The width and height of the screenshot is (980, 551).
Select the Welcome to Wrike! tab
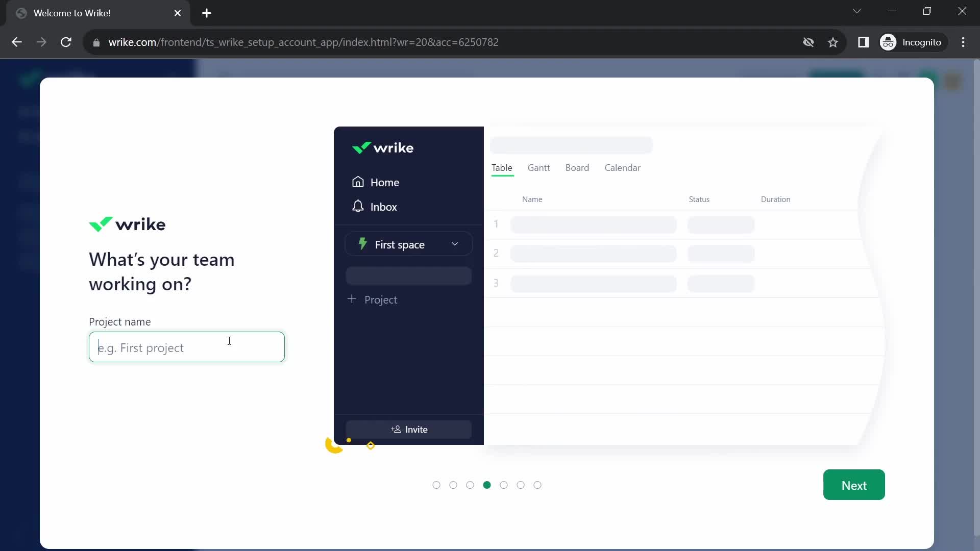tap(99, 13)
